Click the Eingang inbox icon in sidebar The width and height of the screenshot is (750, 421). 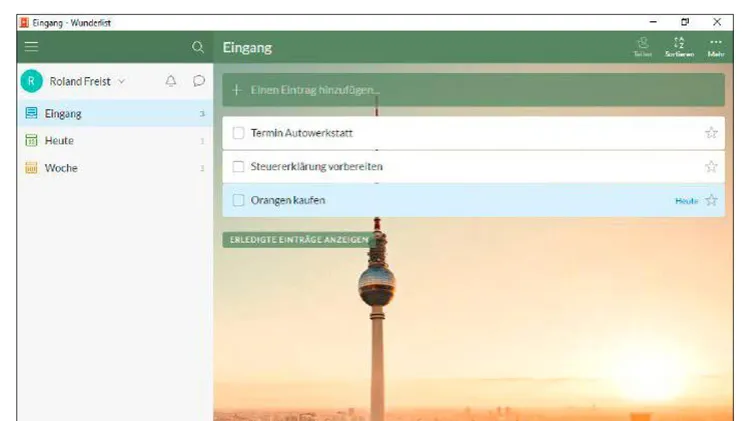[31, 113]
